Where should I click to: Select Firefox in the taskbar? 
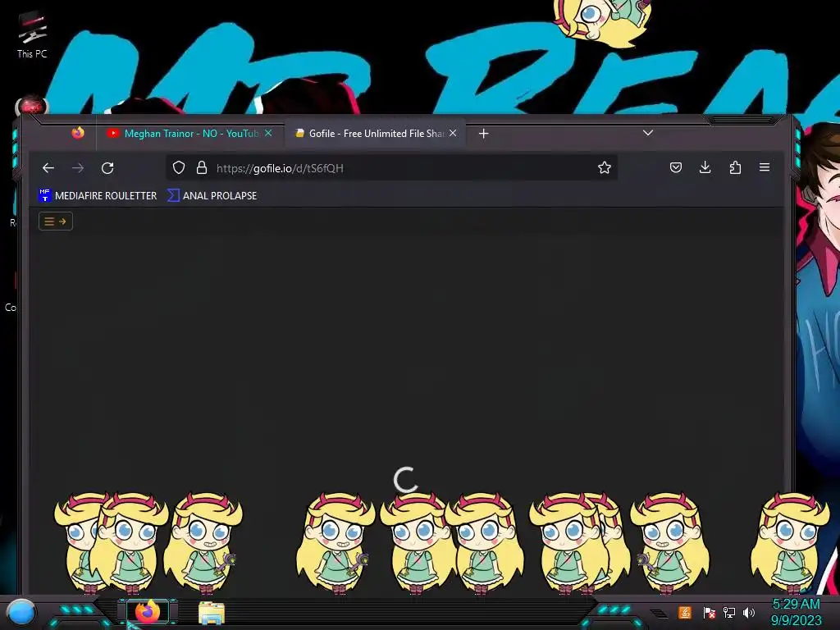[x=148, y=612]
